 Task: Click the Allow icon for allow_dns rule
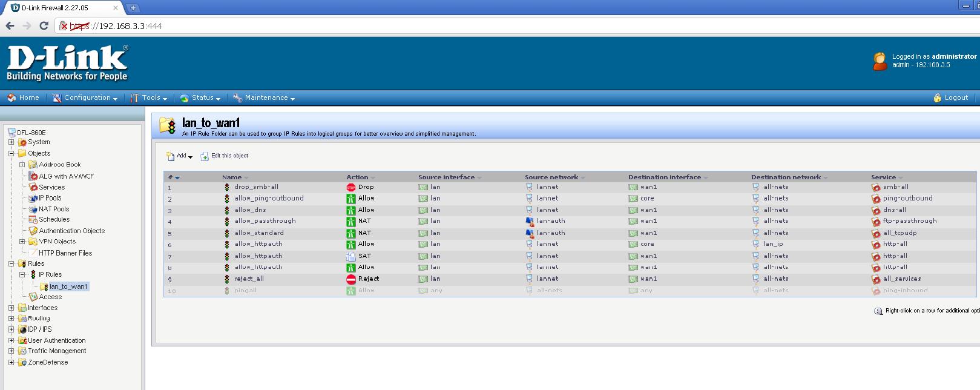[x=350, y=210]
